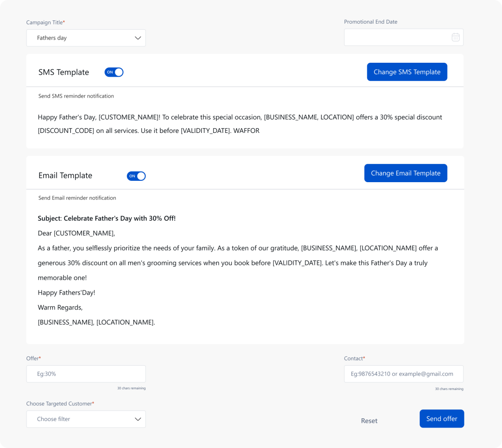Click the 'Happy Fathers'Day!' email line
This screenshot has height=448, width=502.
coord(66,293)
